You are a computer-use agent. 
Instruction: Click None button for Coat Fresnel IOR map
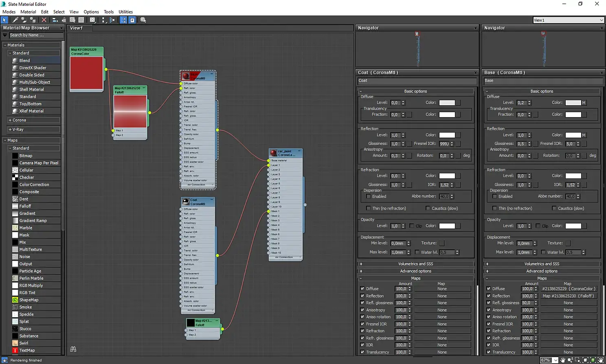[x=442, y=324]
